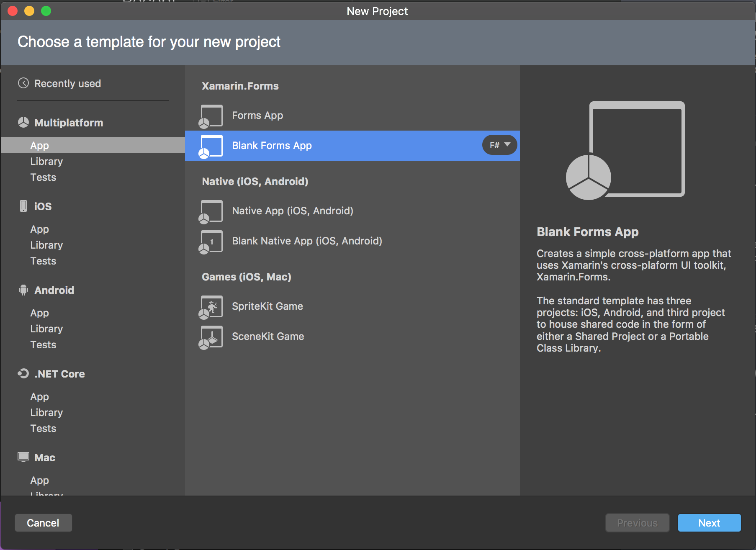Select Library under Multiplatform

tap(46, 161)
